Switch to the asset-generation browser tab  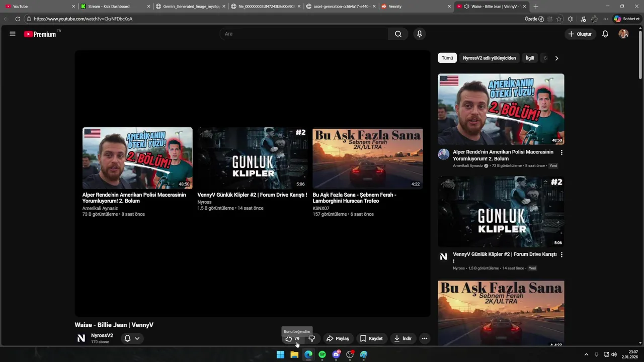point(341,7)
